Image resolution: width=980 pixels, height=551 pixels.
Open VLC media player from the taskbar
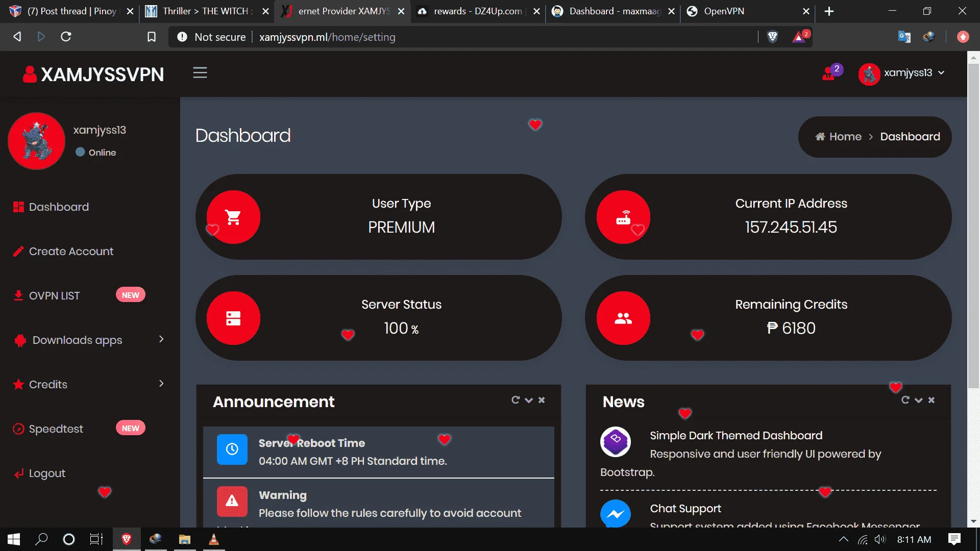[x=213, y=539]
